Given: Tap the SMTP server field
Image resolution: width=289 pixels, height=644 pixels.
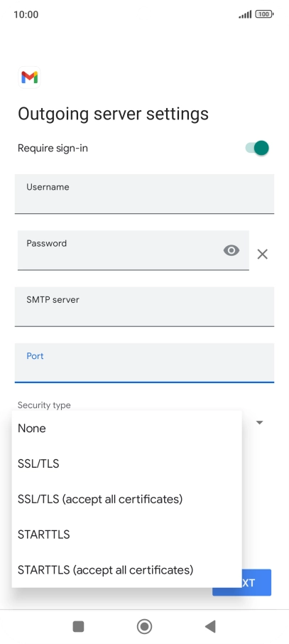Looking at the screenshot, I should pyautogui.click(x=145, y=307).
